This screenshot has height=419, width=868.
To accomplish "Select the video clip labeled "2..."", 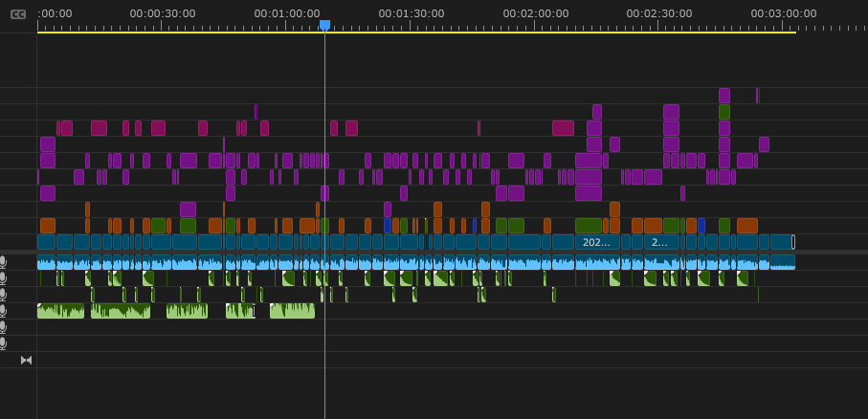I will coord(661,242).
